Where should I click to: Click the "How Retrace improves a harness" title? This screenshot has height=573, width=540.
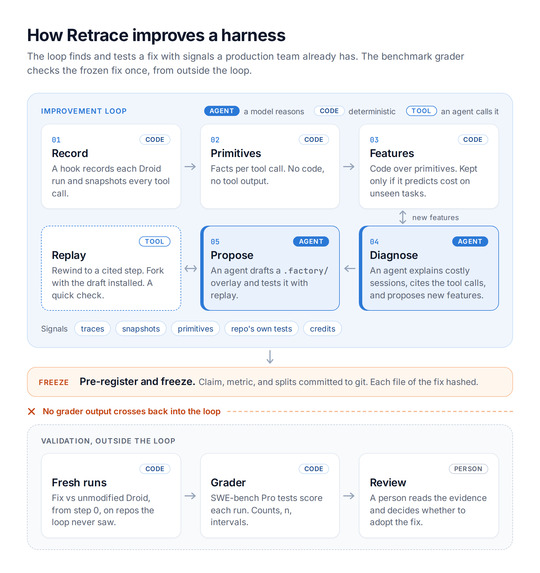tap(156, 35)
